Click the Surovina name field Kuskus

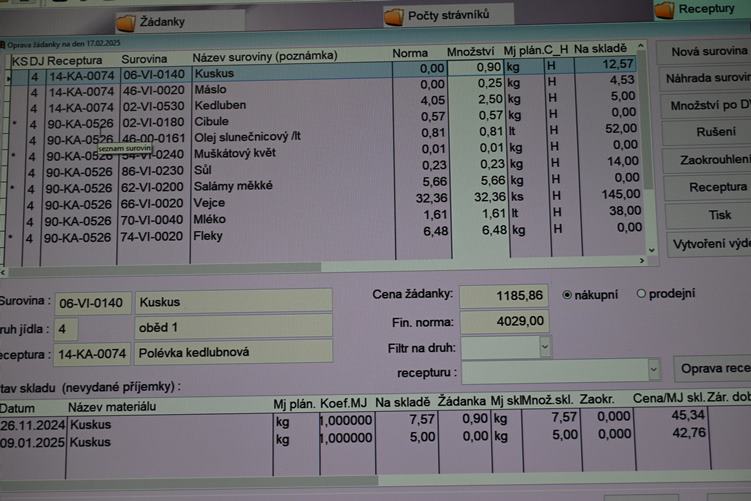[234, 301]
